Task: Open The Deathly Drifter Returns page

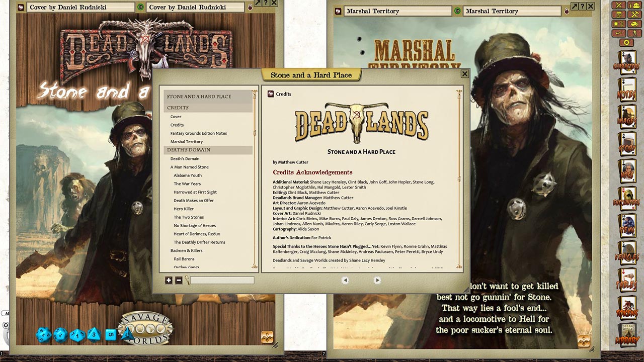Action: pyautogui.click(x=199, y=242)
